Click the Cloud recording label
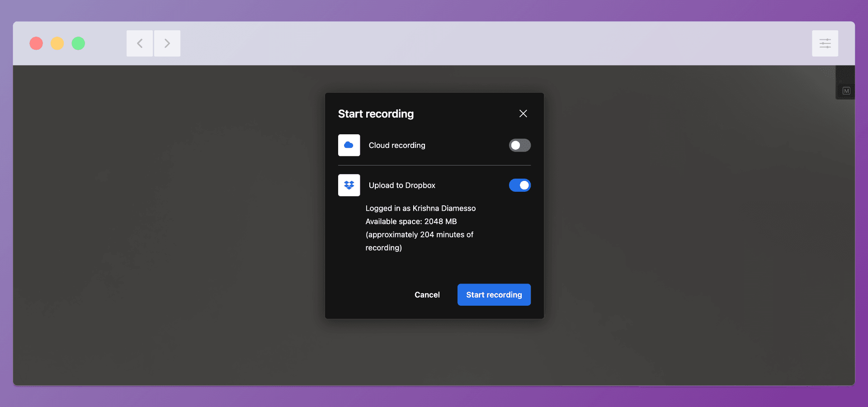 click(396, 145)
